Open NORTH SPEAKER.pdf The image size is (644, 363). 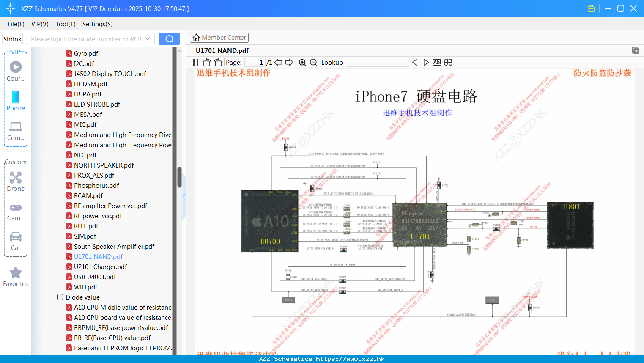click(x=104, y=165)
